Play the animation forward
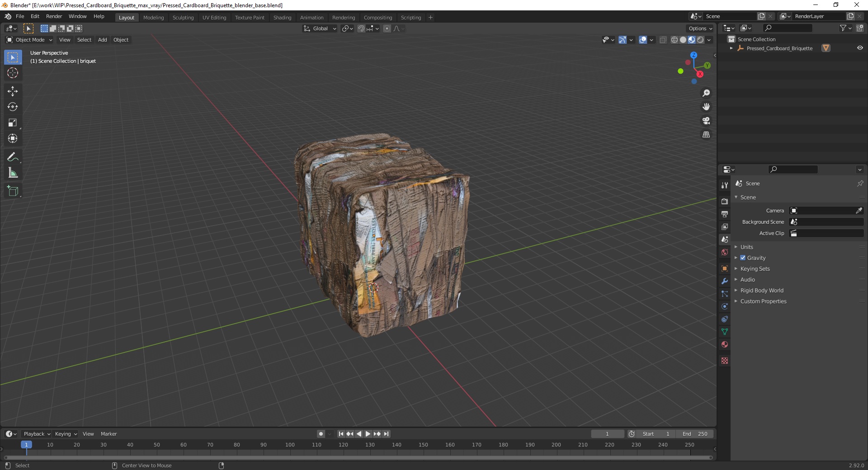 368,434
